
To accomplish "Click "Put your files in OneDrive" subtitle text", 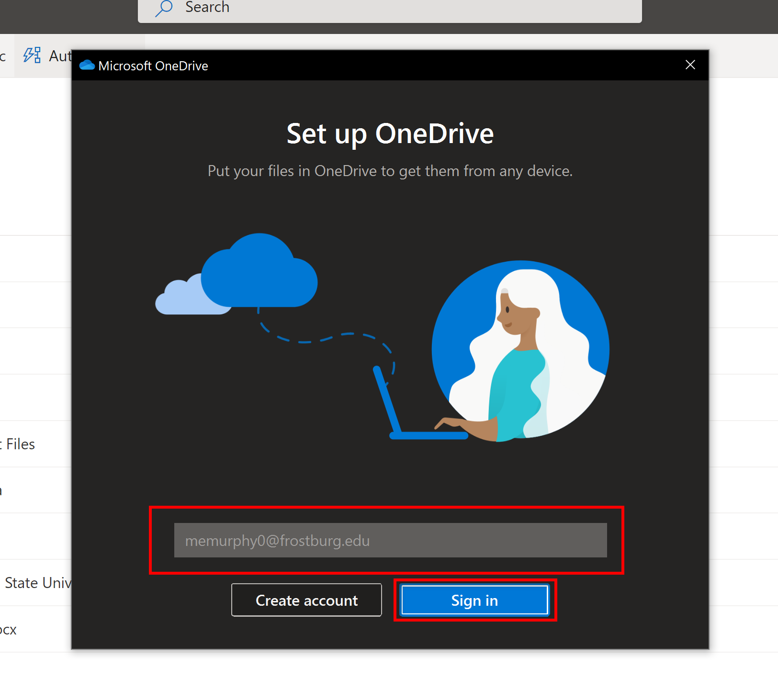I will tap(390, 171).
